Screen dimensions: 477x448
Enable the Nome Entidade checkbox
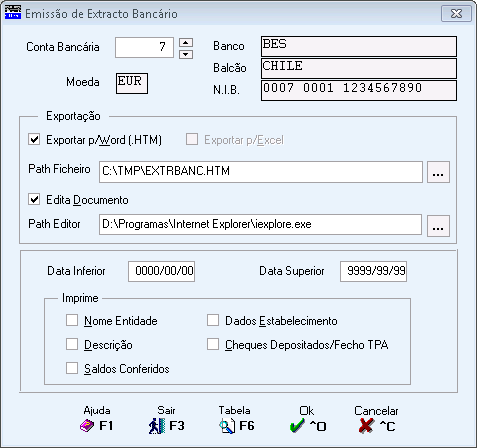72,320
